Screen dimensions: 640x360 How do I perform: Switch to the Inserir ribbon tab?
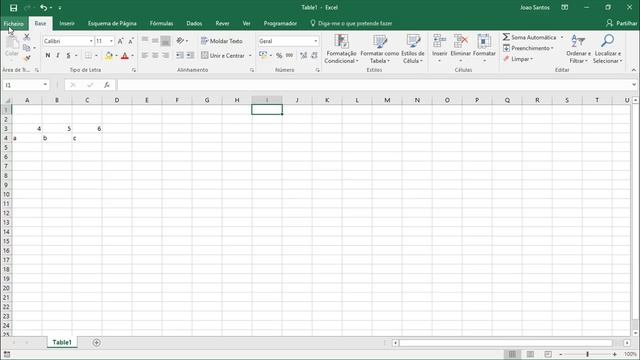click(x=67, y=24)
